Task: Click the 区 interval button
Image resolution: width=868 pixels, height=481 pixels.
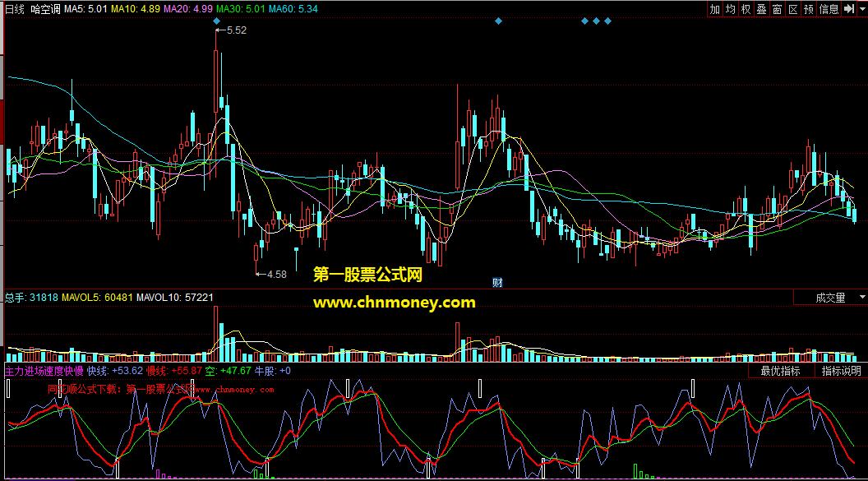Action: pyautogui.click(x=793, y=9)
